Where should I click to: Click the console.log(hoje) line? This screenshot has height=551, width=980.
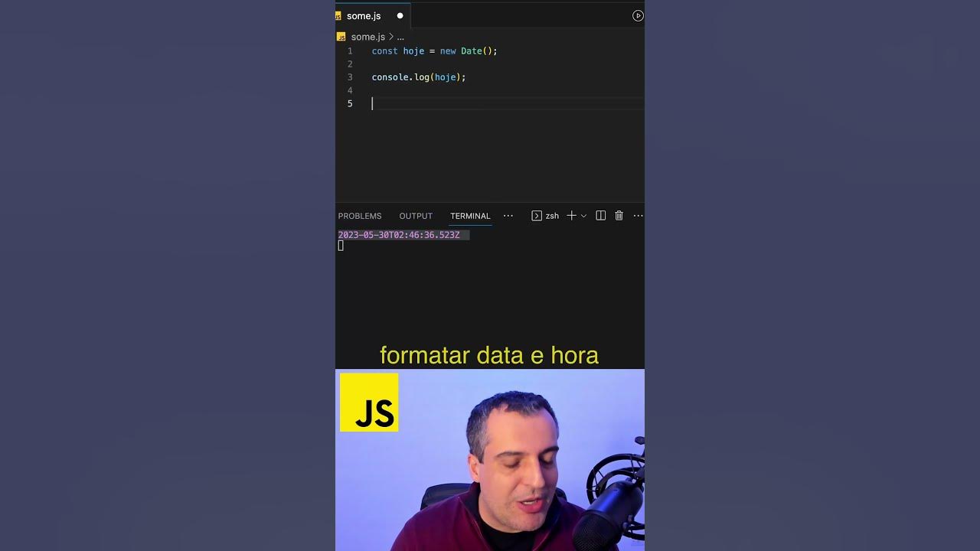pyautogui.click(x=418, y=77)
